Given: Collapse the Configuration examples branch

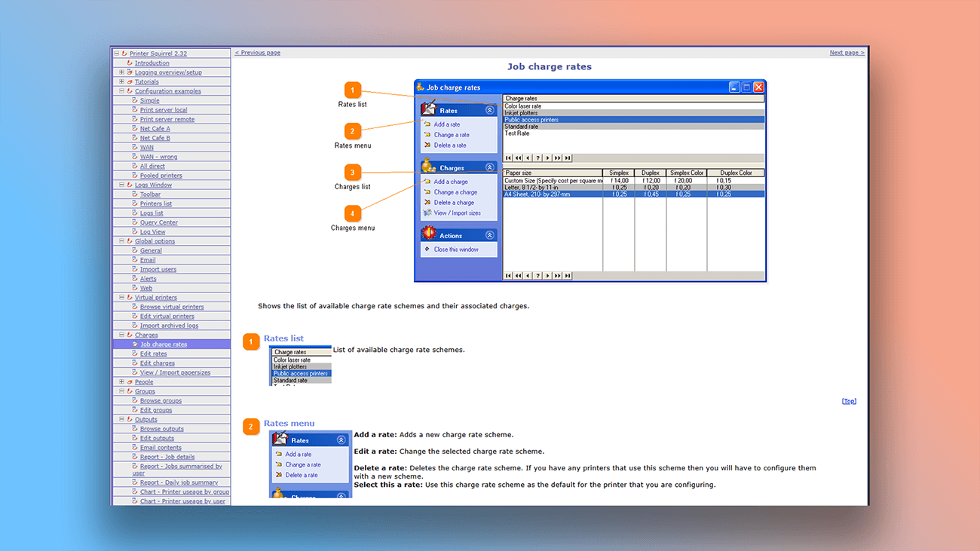Looking at the screenshot, I should coord(121,90).
